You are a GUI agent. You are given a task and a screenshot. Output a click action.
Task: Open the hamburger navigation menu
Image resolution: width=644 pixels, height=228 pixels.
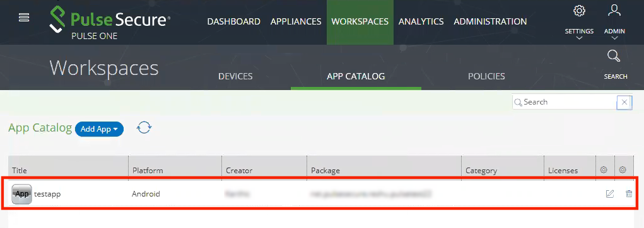(x=24, y=17)
